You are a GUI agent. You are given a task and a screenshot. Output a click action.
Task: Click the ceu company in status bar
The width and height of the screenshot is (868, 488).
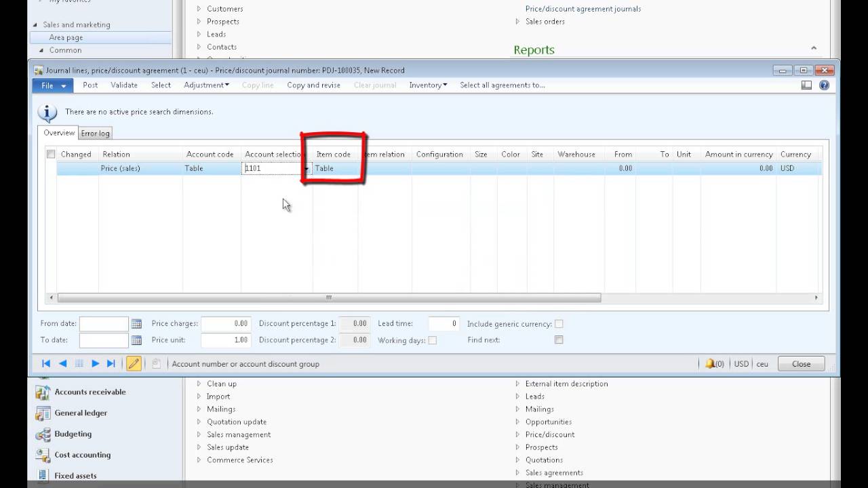762,364
